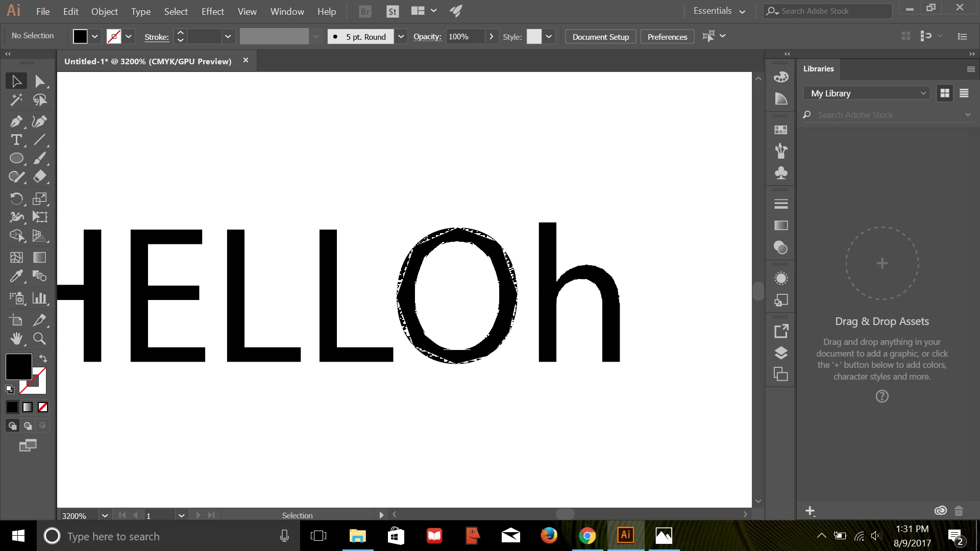Expand the My Library dropdown
The image size is (980, 551).
pyautogui.click(x=923, y=93)
